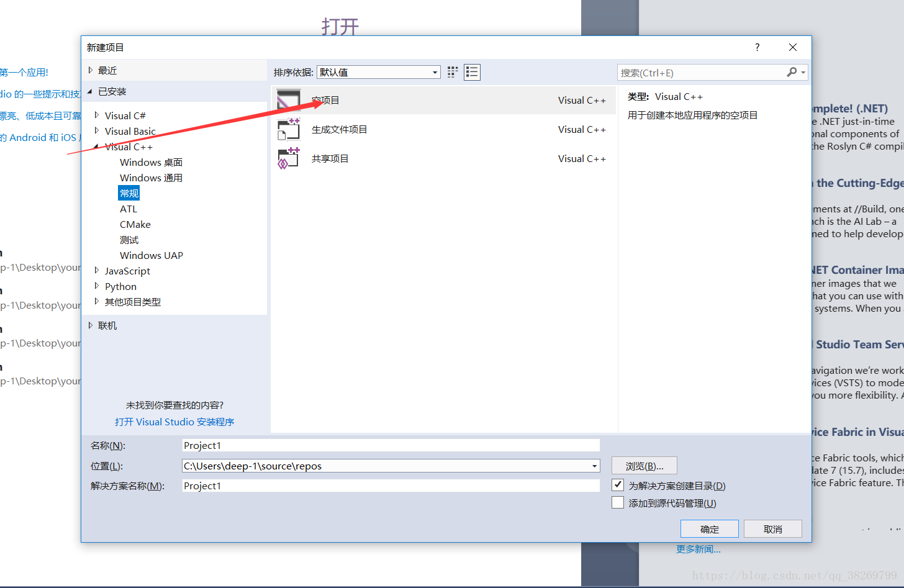Image resolution: width=904 pixels, height=588 pixels.
Task: Switch to medium icons list view
Action: 472,72
